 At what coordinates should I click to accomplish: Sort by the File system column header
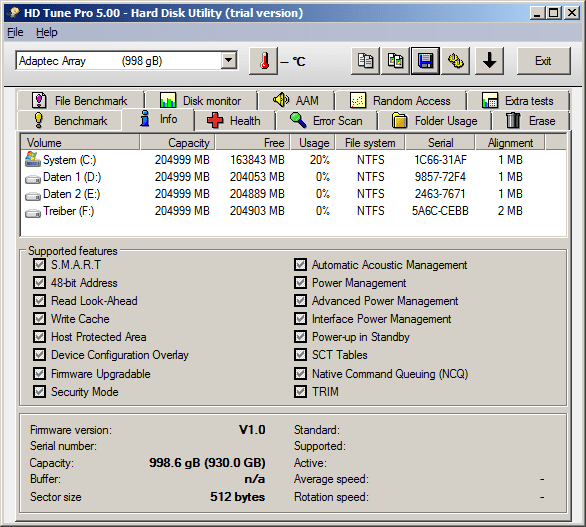pos(370,143)
